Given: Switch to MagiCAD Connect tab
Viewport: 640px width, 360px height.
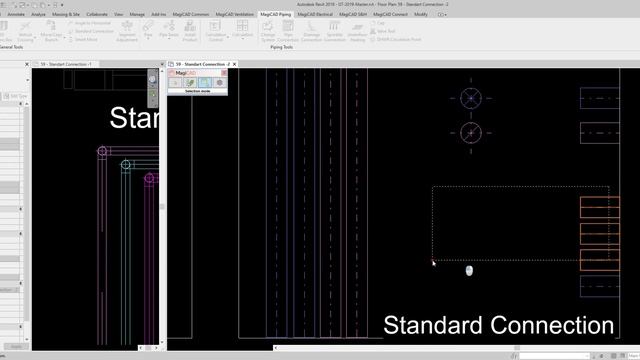Looking at the screenshot, I should [390, 14].
